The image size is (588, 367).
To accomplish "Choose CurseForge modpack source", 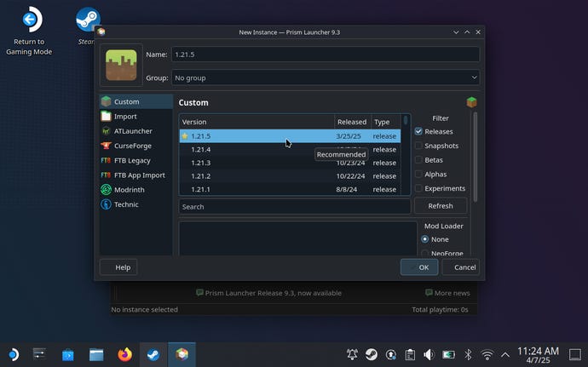I will [x=136, y=146].
